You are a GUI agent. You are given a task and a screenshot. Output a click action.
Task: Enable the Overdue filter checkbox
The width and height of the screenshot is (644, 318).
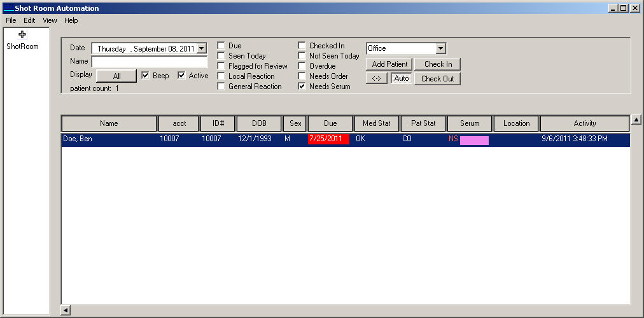tap(302, 66)
